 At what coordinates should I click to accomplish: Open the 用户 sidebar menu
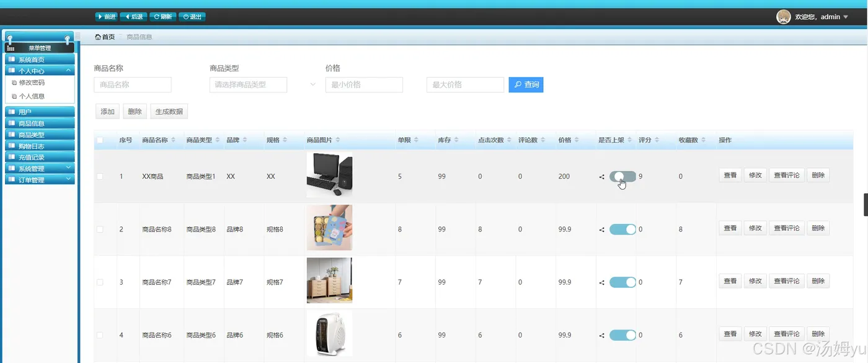40,112
